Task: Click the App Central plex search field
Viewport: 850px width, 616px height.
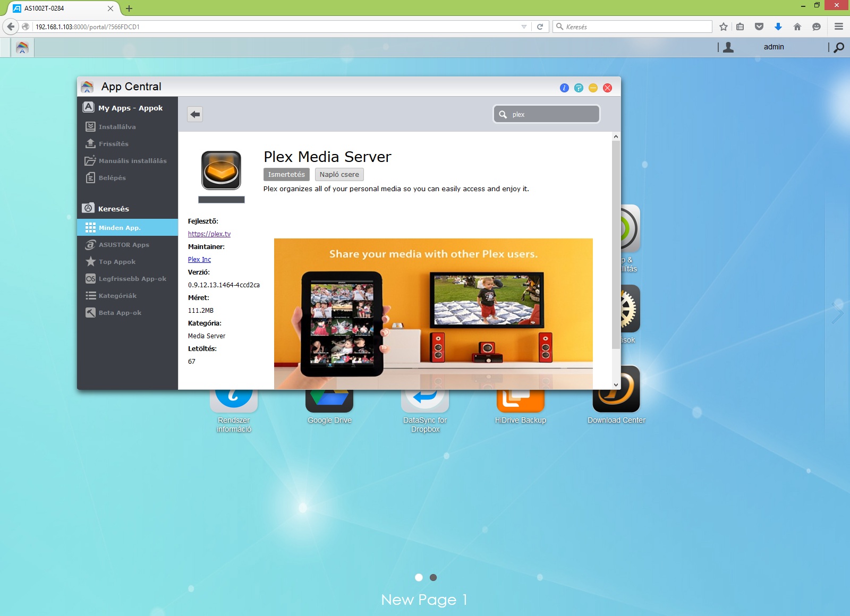Action: click(x=547, y=114)
